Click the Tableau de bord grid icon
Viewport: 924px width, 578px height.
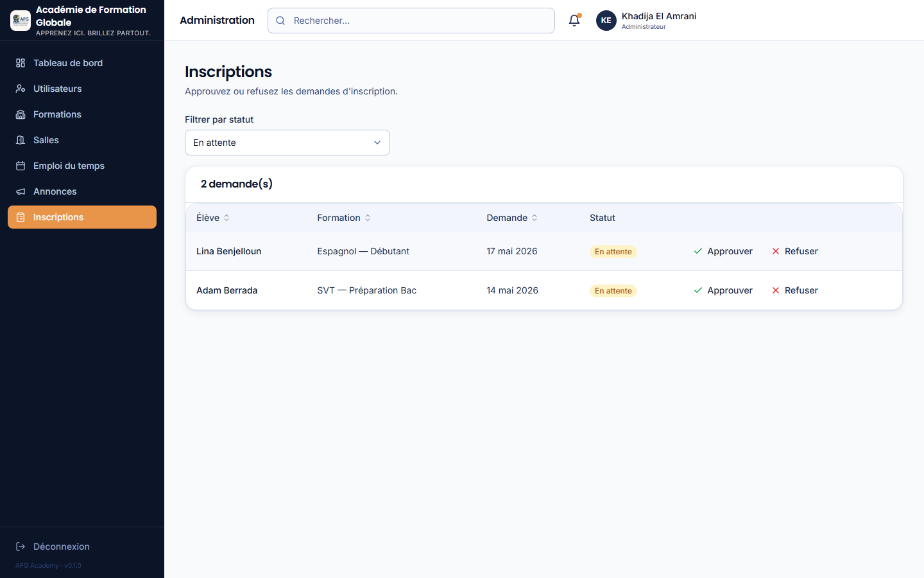21,63
